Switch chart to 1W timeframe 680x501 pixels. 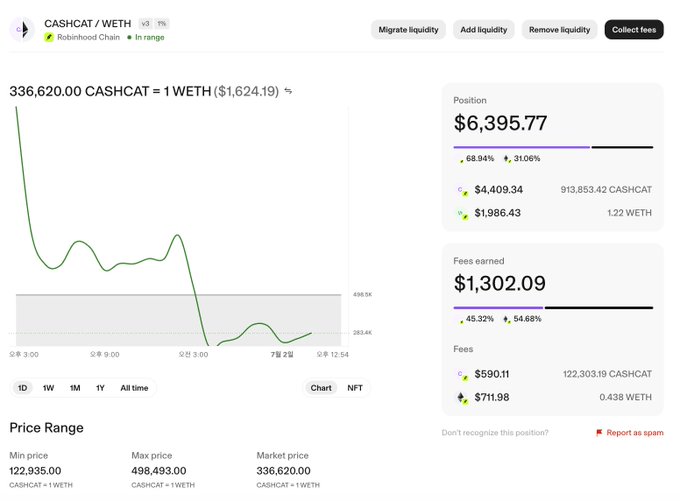pyautogui.click(x=48, y=388)
